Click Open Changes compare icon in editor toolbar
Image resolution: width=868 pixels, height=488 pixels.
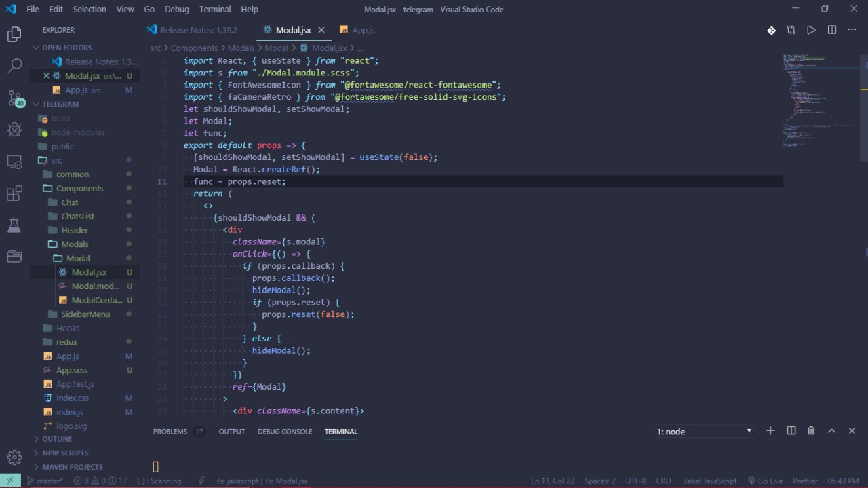(x=791, y=30)
